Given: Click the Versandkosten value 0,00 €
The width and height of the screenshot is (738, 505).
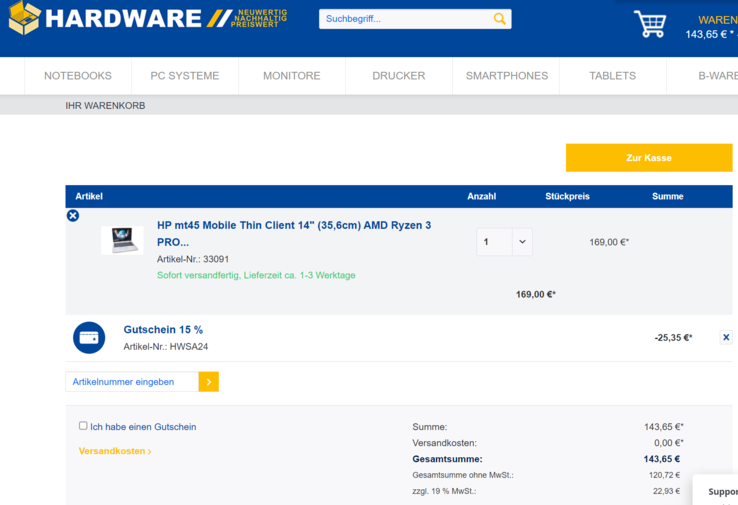Looking at the screenshot, I should [x=668, y=443].
